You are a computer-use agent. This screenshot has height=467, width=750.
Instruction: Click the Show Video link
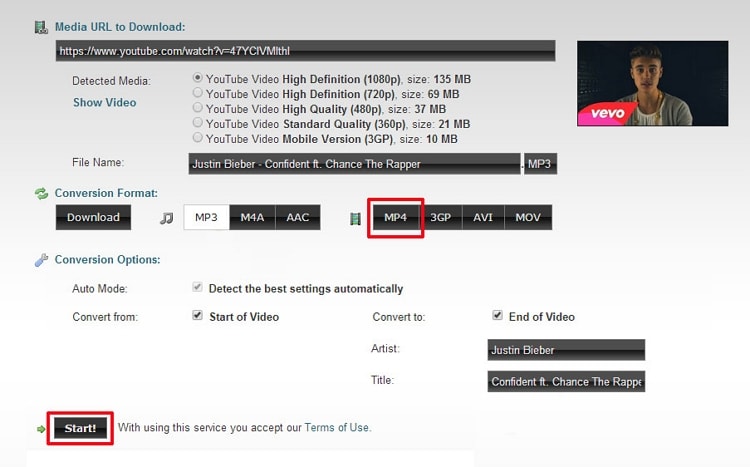[105, 102]
